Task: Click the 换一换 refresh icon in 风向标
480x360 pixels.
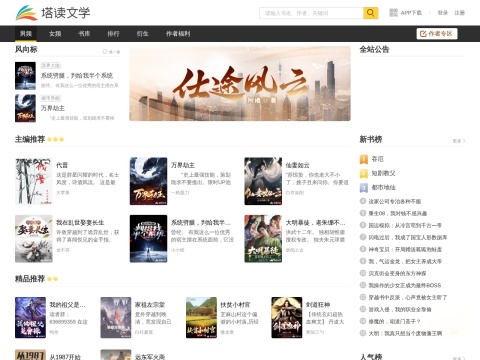Action: pyautogui.click(x=105, y=52)
